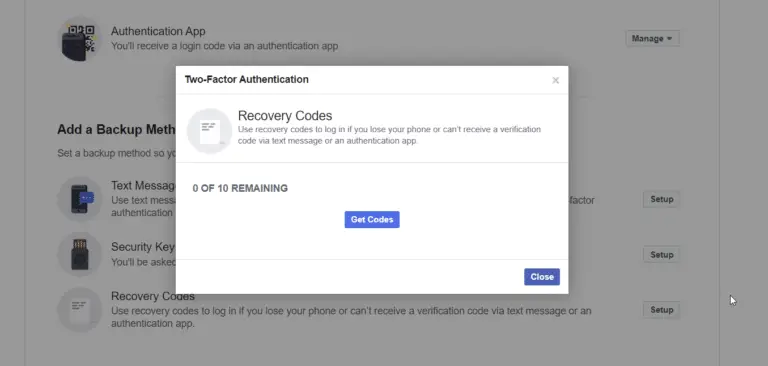Image resolution: width=768 pixels, height=366 pixels.
Task: Set up the Security Key method
Action: [x=661, y=255]
